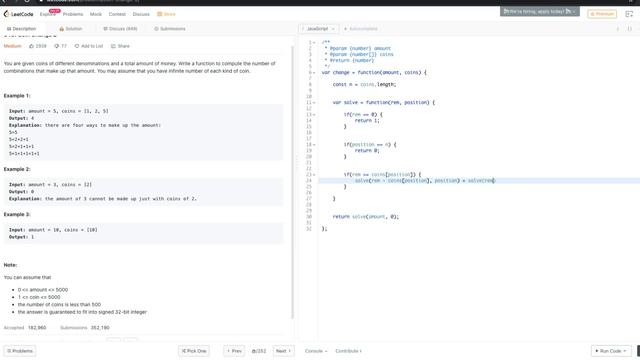Click the problem counter between Prev and Next

(259, 351)
